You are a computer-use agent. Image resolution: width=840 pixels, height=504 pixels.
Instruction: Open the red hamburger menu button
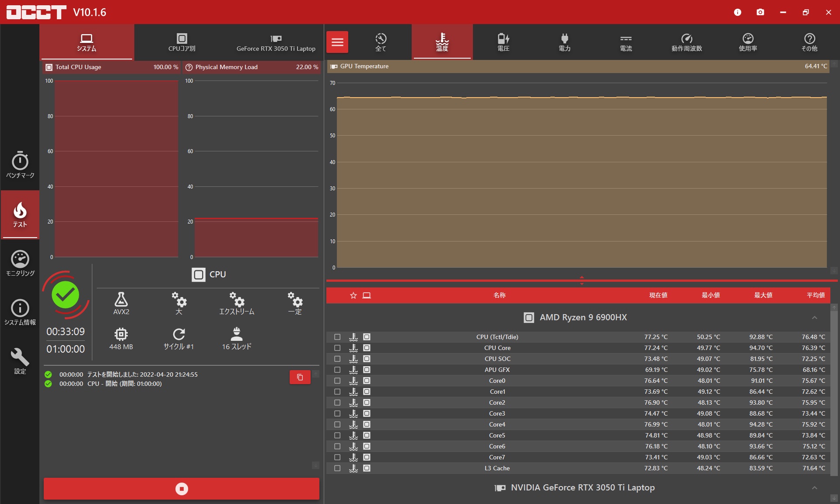point(337,42)
